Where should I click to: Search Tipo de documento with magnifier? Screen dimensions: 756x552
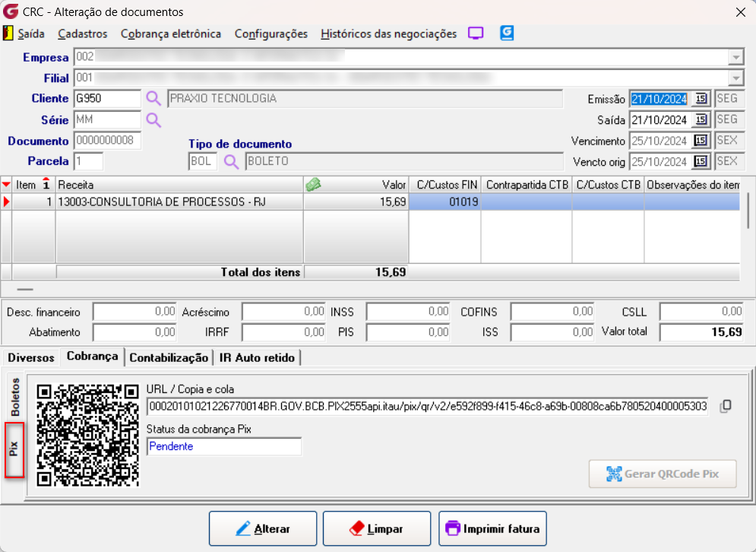coord(232,162)
